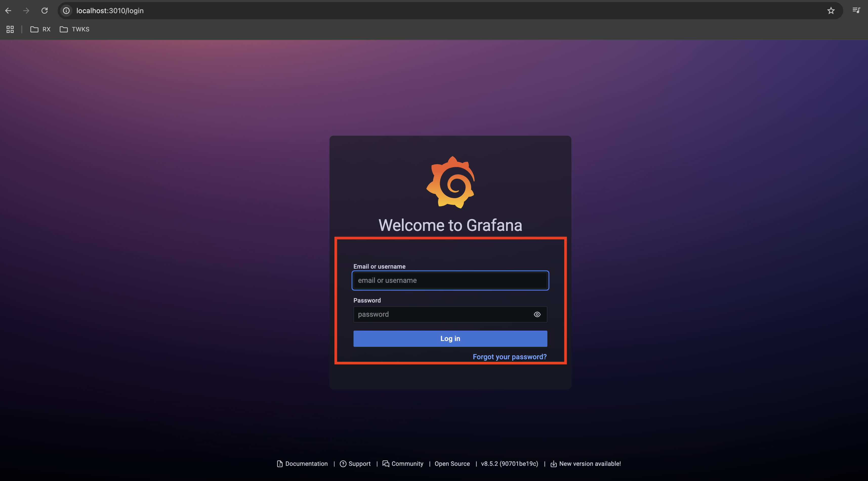Click the Password label text
Image resolution: width=868 pixels, height=481 pixels.
367,300
